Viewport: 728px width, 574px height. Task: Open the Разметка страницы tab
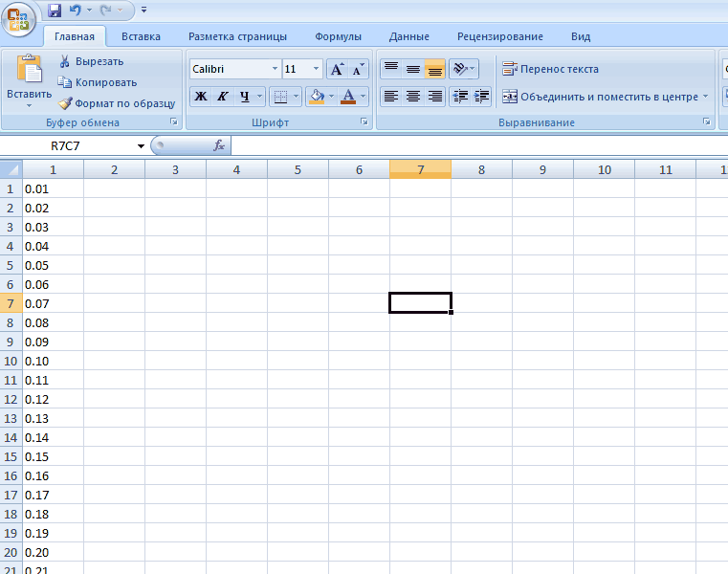(x=237, y=36)
